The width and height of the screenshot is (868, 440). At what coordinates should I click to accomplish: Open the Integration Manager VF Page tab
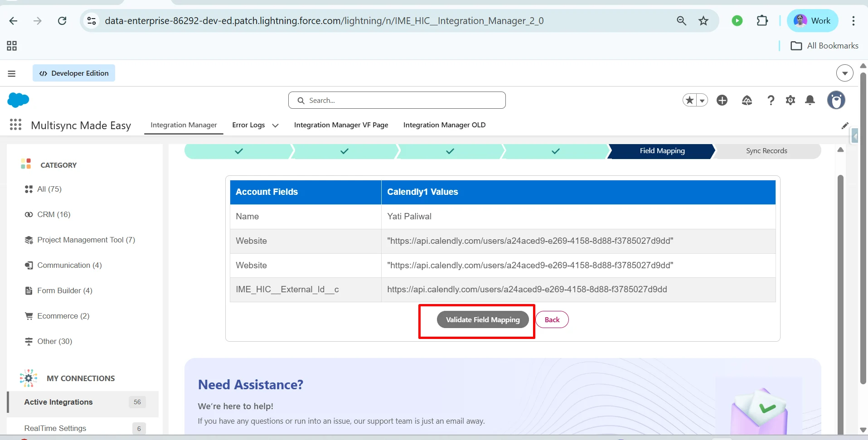[x=341, y=125]
